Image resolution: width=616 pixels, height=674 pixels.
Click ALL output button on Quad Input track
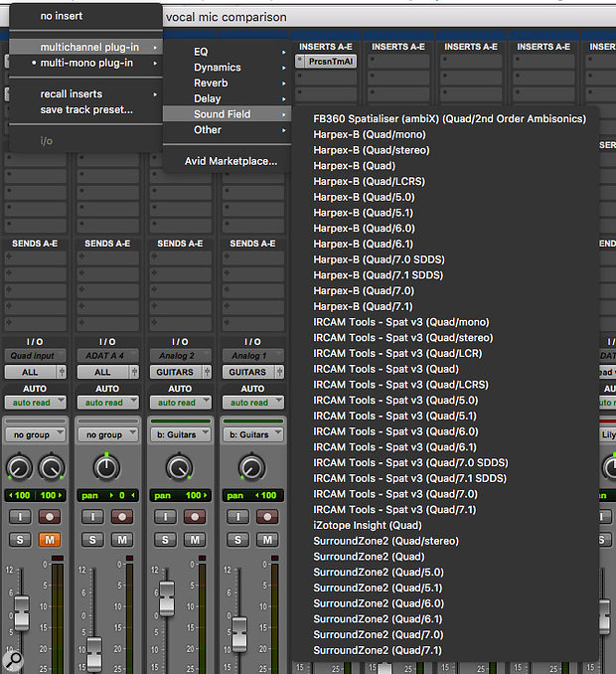tap(30, 372)
